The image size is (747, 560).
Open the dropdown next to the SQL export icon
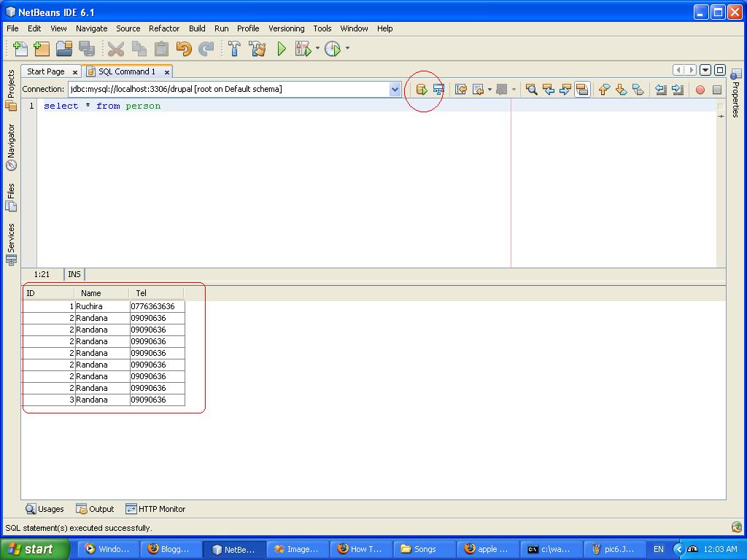(x=488, y=89)
